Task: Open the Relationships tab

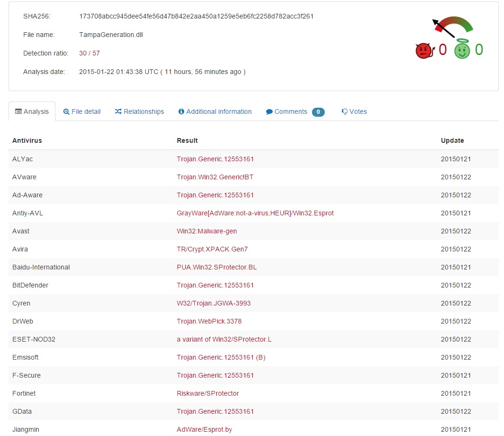Action: 139,111
